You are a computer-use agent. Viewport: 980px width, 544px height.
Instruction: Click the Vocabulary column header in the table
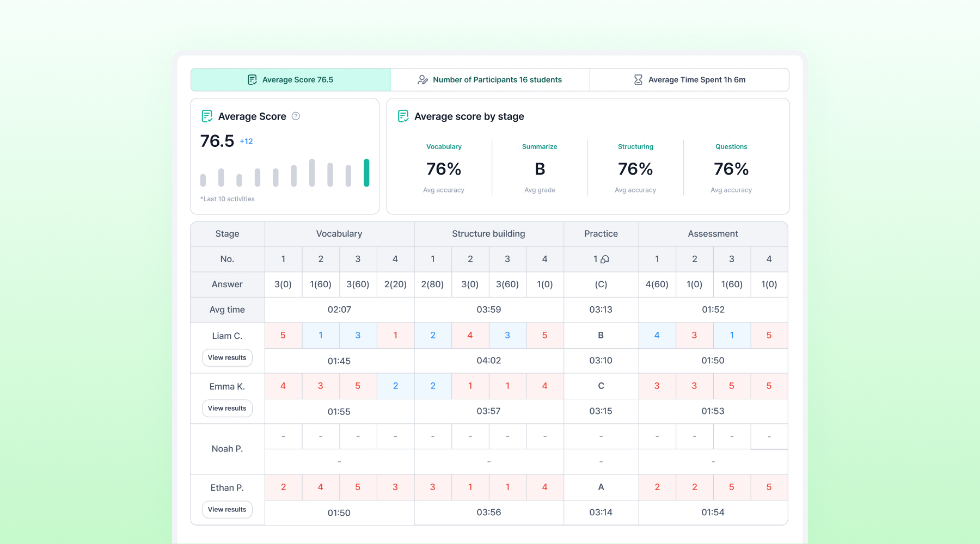pos(339,234)
